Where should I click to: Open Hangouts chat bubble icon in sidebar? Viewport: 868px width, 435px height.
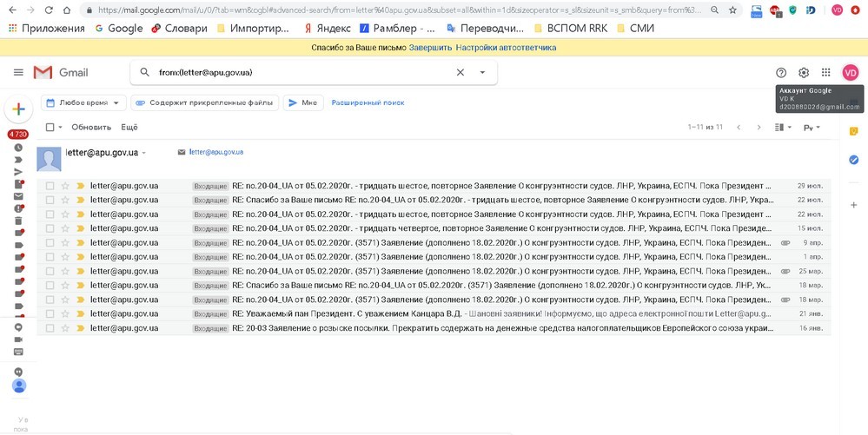tap(18, 327)
